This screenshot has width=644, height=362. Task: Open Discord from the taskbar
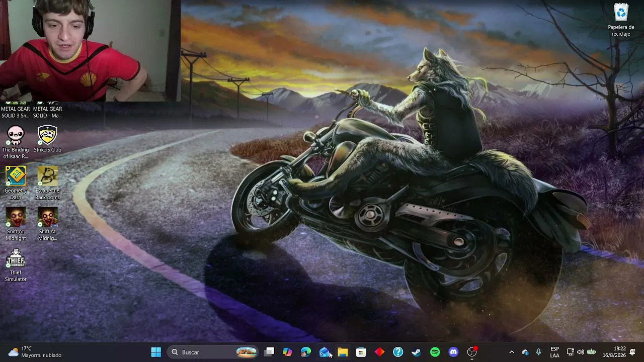click(453, 352)
